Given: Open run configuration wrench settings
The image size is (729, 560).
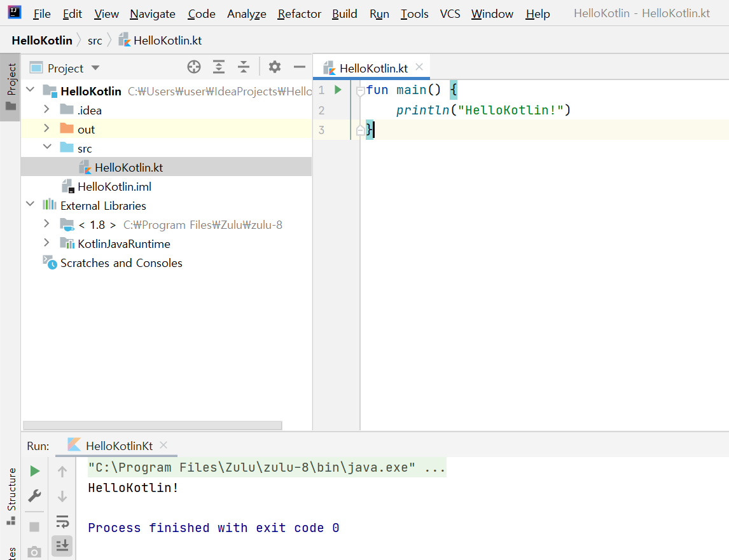Looking at the screenshot, I should click(34, 495).
